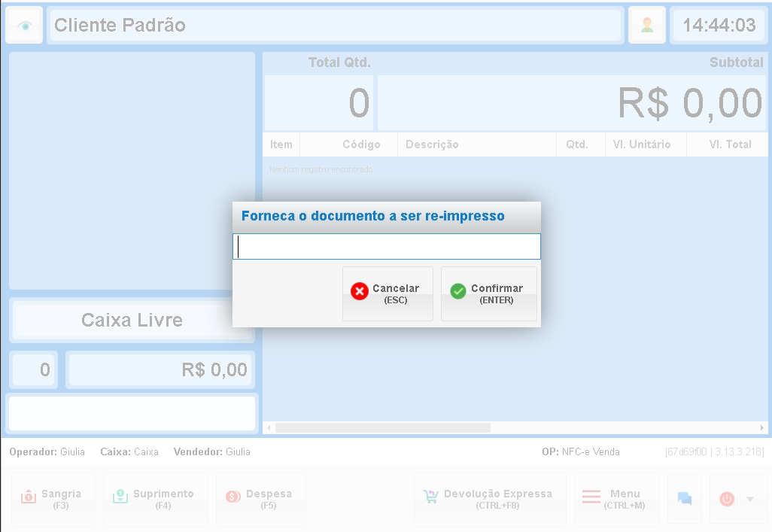The width and height of the screenshot is (772, 532).
Task: Open the Menu (CTRL+M) button
Action: pos(617,499)
